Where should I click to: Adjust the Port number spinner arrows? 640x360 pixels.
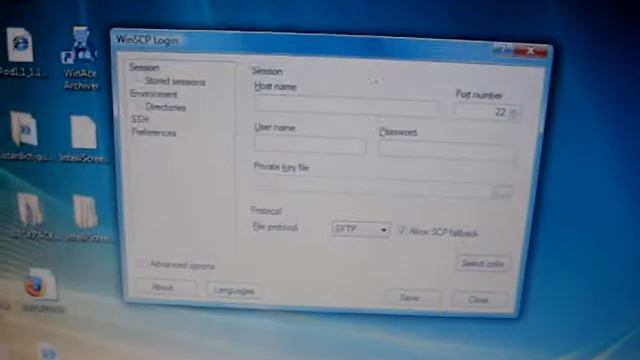coord(514,113)
